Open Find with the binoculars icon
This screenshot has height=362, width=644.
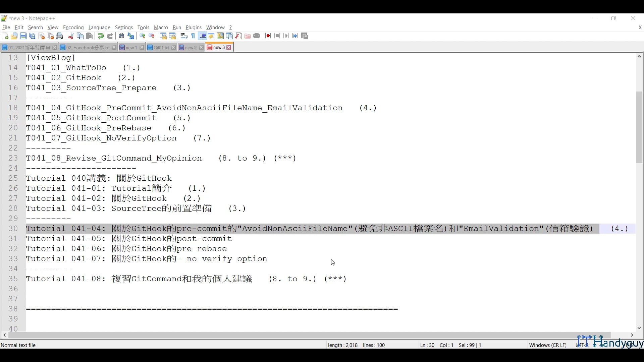[x=121, y=36]
